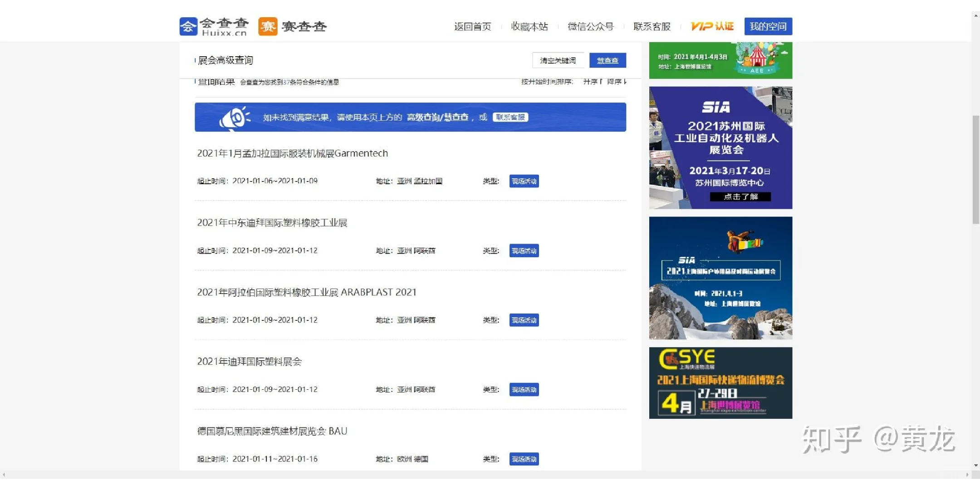
Task: Click the 微信公众号 navigation entry
Action: pos(590,26)
